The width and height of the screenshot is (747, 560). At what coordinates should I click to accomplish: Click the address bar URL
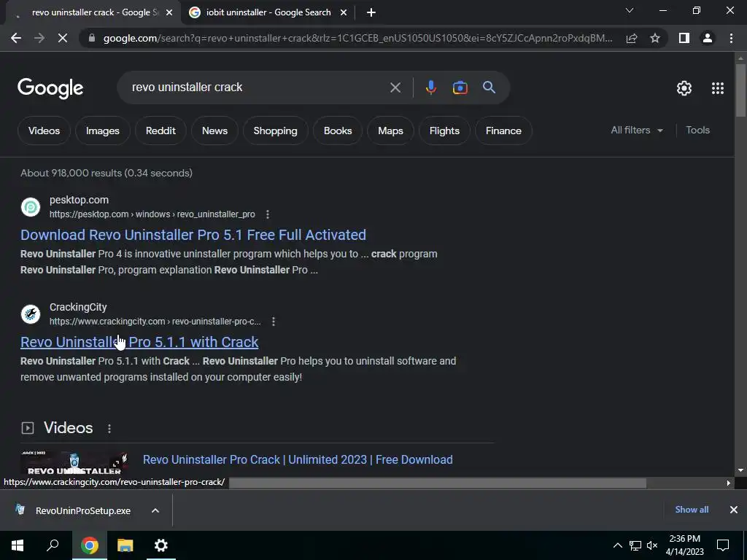coord(357,38)
